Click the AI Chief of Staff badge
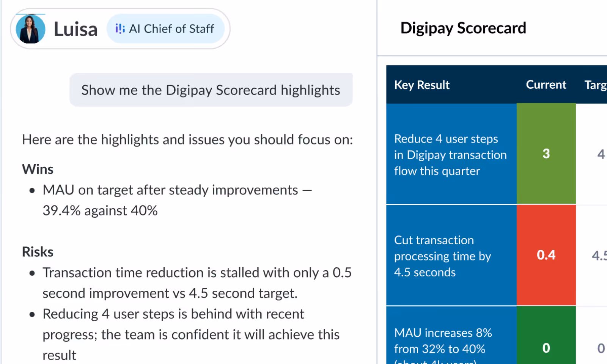 [166, 28]
